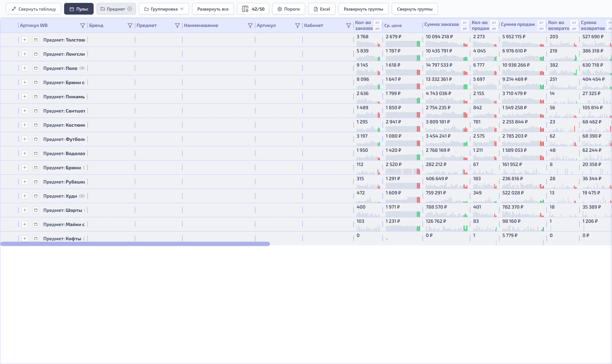
Task: Open calendar icon in Толстовки row
Action: coord(36,40)
